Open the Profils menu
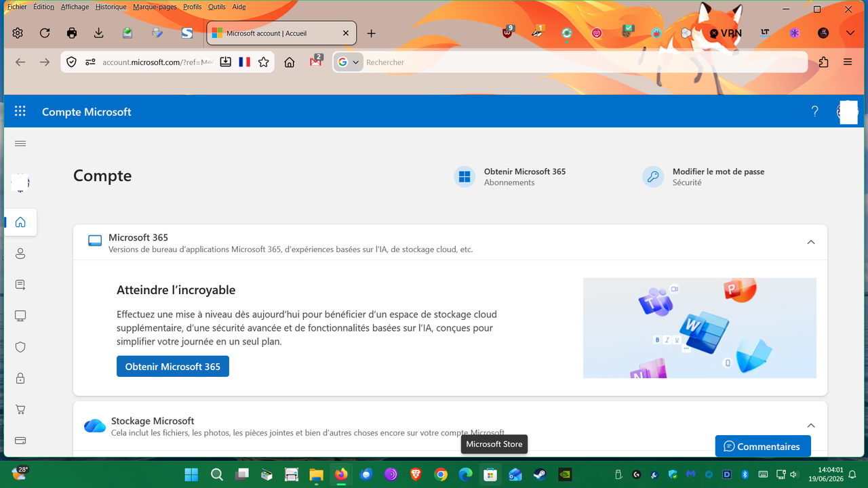This screenshot has width=868, height=488. coord(193,7)
